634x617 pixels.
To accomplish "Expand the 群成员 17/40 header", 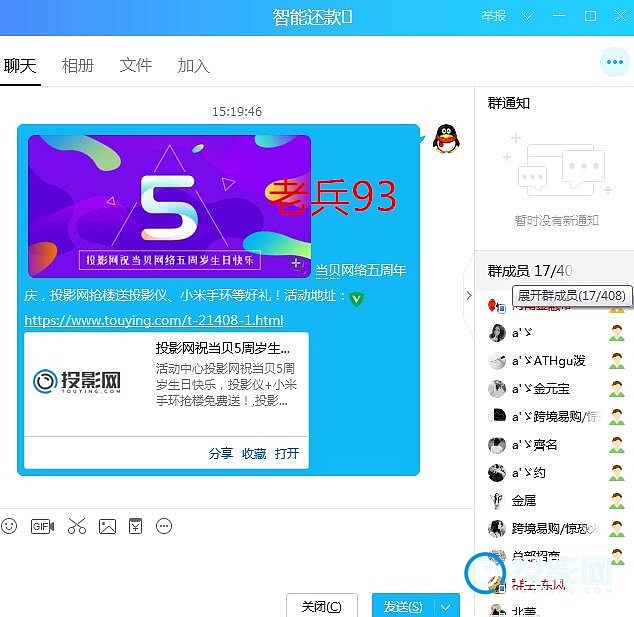I will [554, 270].
